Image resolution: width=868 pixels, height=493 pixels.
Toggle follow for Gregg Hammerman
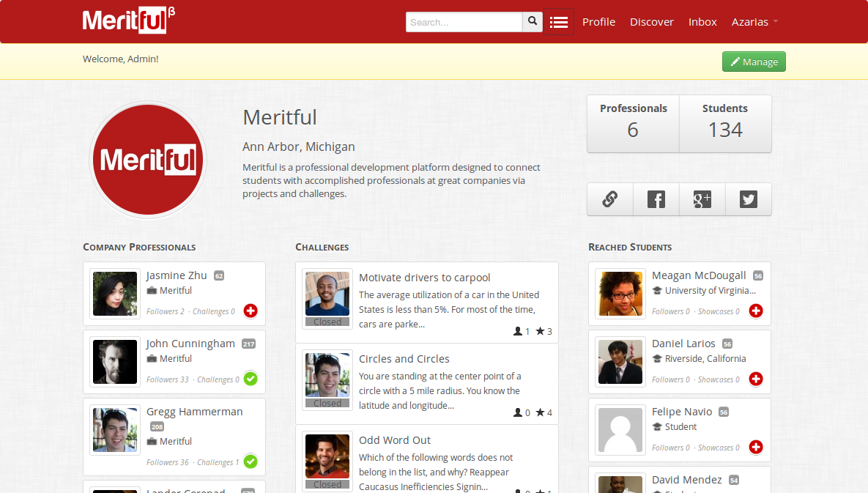tap(251, 462)
